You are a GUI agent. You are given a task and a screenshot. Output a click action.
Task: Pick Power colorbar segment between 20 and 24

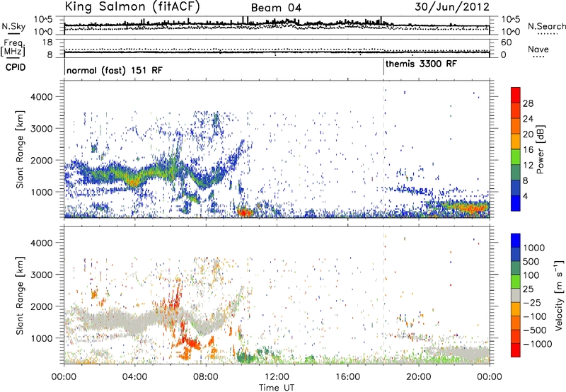pyautogui.click(x=516, y=127)
